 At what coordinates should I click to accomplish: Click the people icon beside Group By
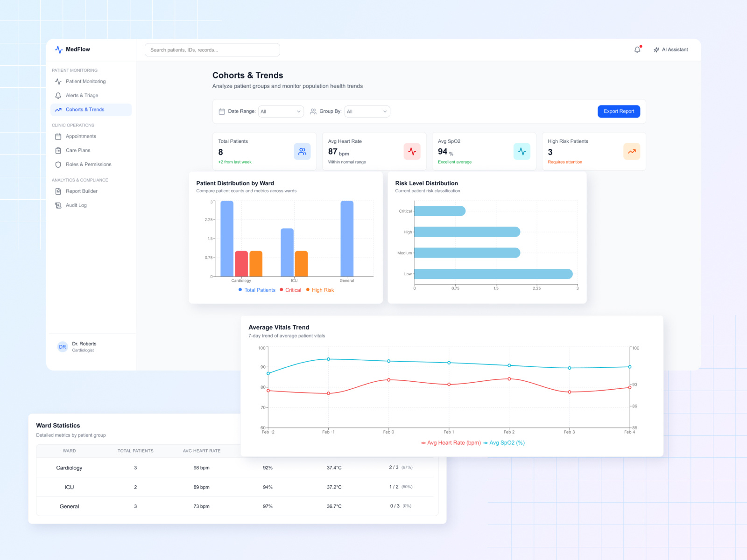click(313, 112)
